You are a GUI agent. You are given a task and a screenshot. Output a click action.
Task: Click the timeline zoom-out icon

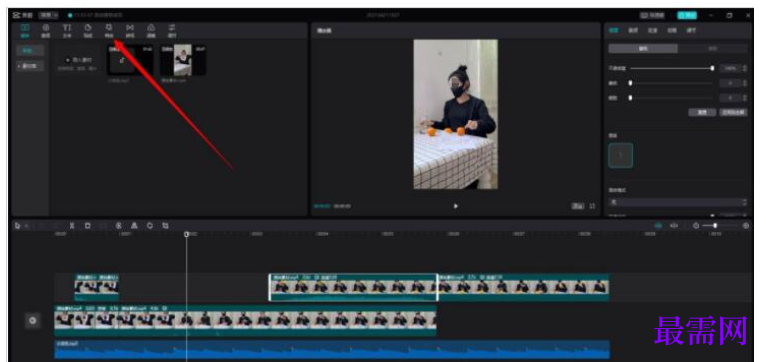[696, 226]
